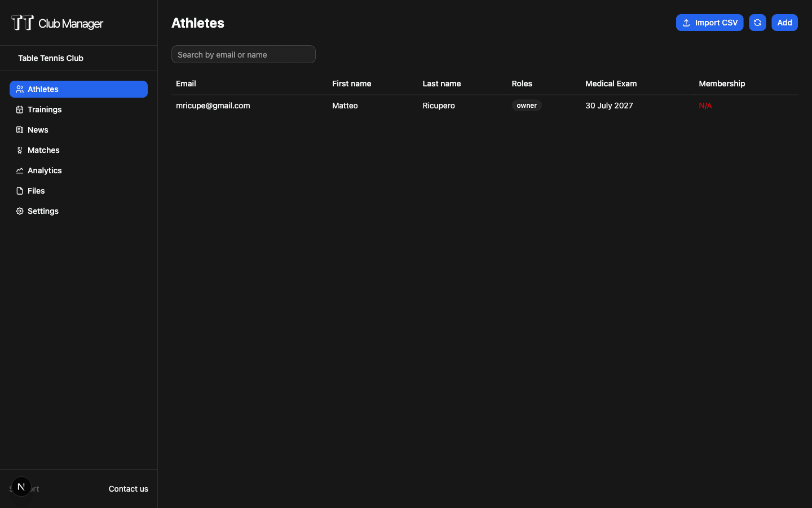Click the upload icon inside Import CSV
Viewport: 812px width, 508px height.
pos(686,23)
